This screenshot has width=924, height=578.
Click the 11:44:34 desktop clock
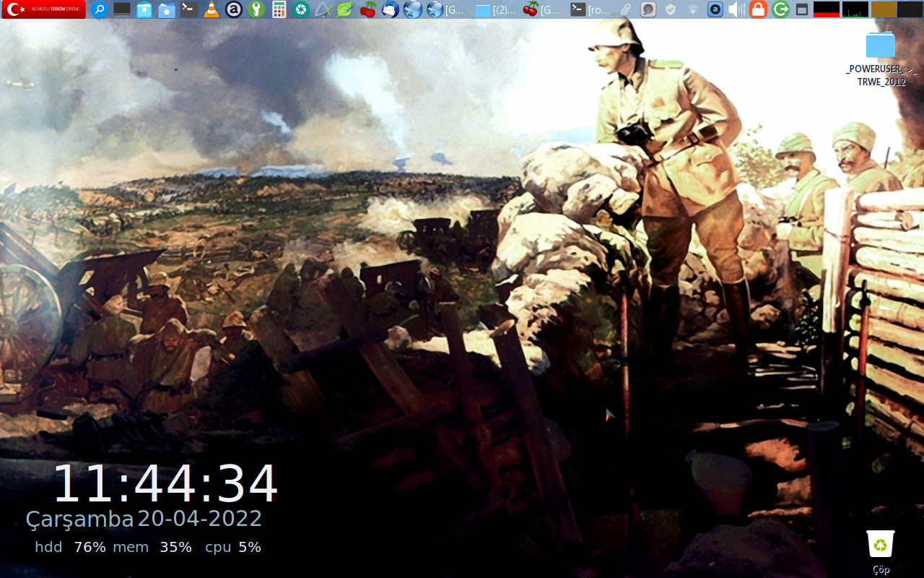[165, 483]
